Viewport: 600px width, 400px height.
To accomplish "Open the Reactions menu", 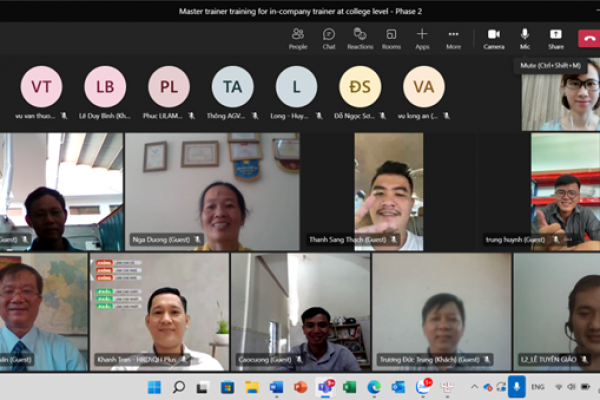I will tap(360, 38).
